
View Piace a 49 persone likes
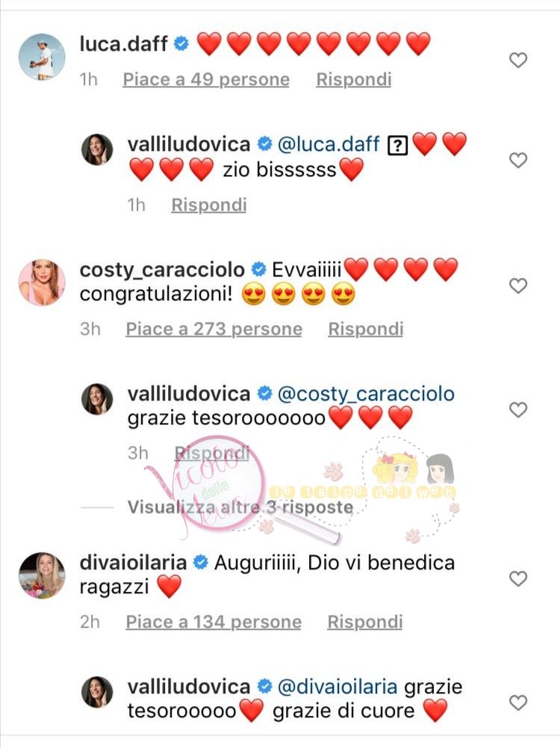[206, 79]
